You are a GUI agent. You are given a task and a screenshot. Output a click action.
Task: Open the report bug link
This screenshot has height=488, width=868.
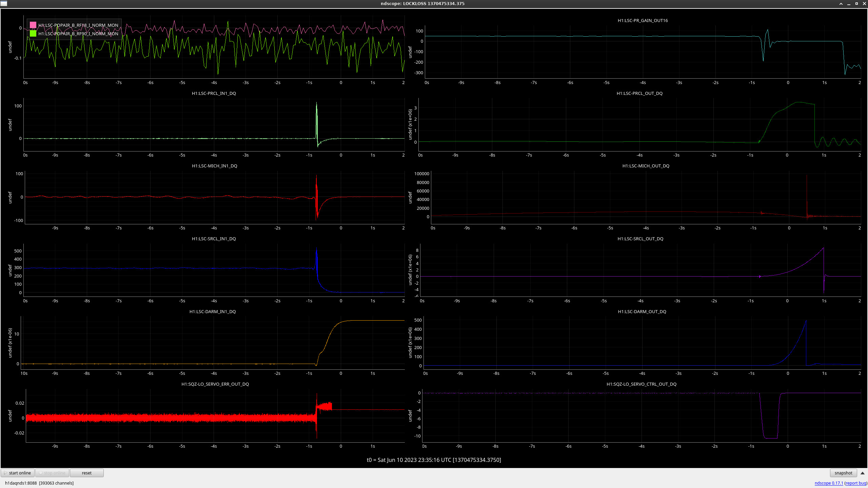[x=856, y=483]
